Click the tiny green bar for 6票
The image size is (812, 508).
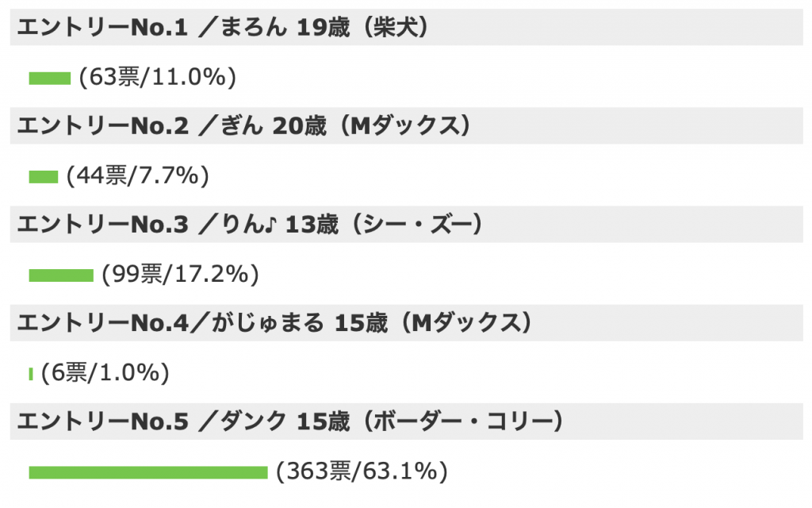click(31, 374)
